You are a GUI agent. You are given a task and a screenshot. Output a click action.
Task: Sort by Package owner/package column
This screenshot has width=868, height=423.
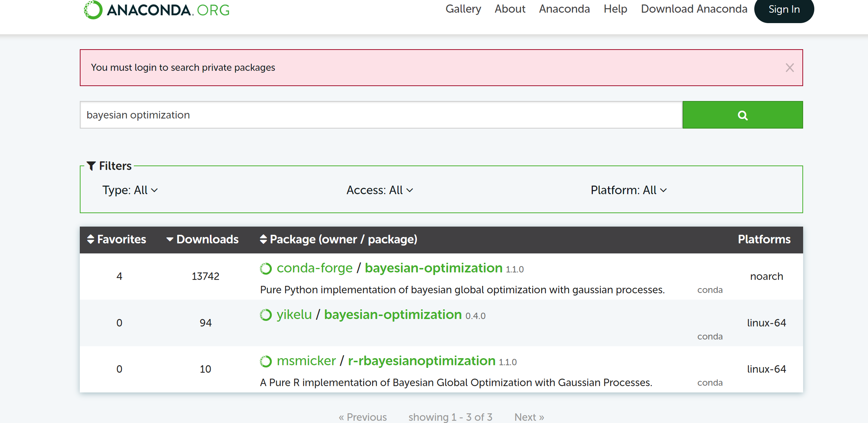click(x=339, y=239)
